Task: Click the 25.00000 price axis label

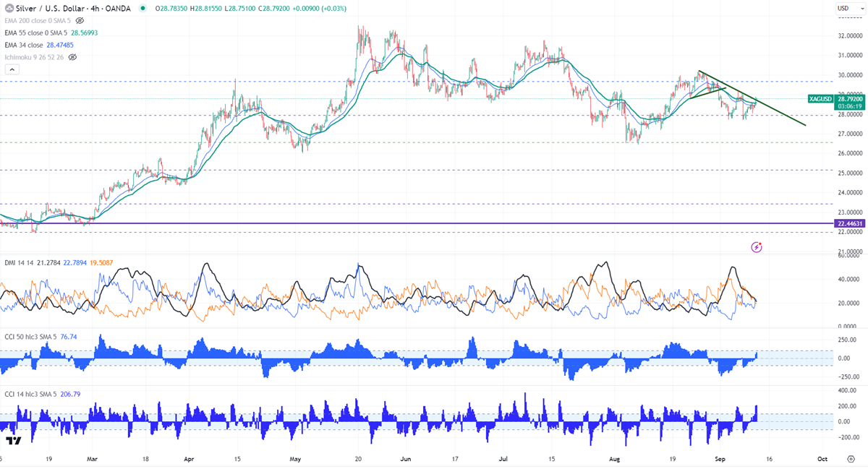Action: 849,173
